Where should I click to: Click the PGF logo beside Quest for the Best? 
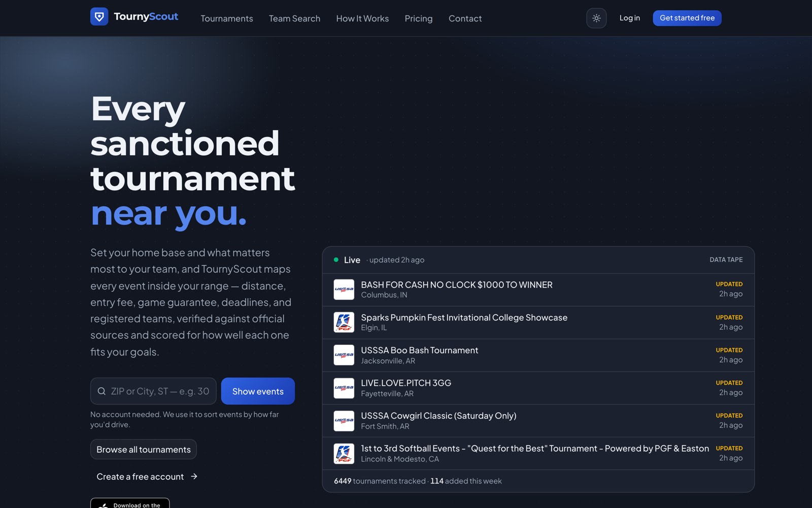(344, 454)
